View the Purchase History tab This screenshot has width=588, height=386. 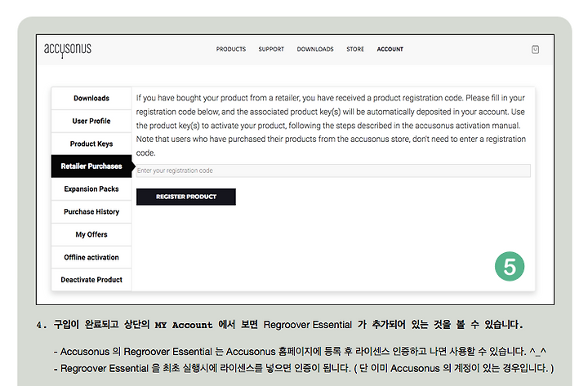click(91, 211)
